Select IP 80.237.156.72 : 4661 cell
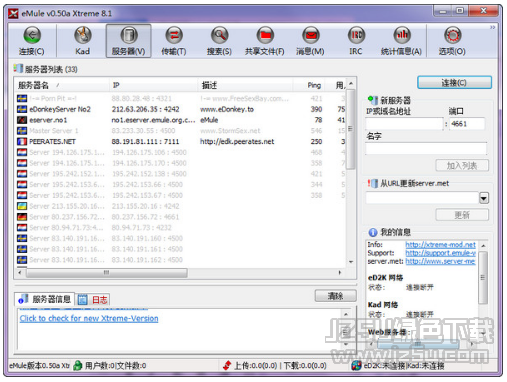Screen dimensions: 507x382 (145, 217)
